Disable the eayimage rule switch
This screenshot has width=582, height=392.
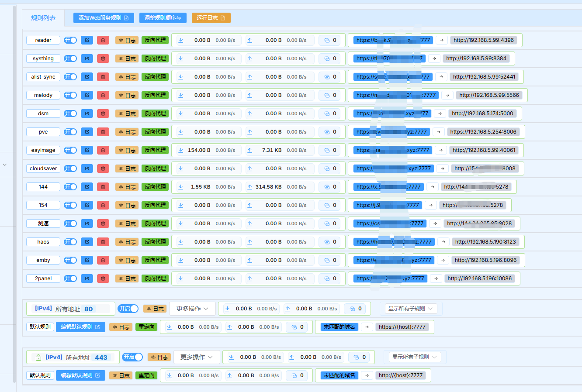(70, 150)
